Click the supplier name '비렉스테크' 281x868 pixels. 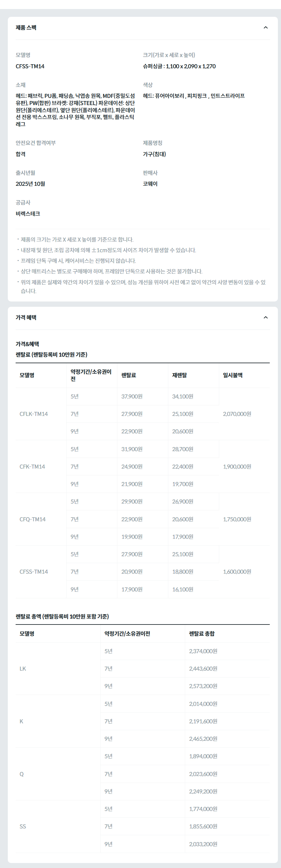pos(28,214)
